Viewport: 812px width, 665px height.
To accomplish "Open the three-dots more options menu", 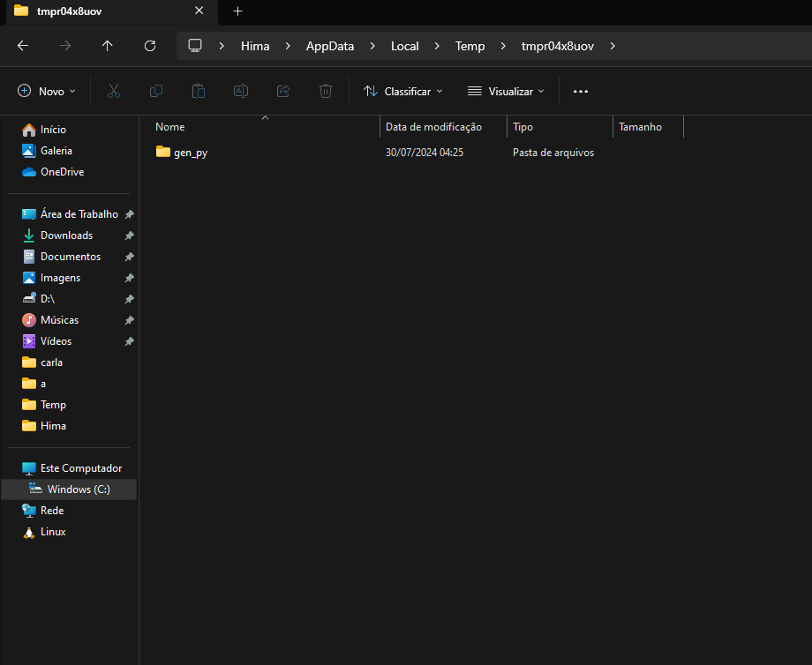I will (581, 91).
